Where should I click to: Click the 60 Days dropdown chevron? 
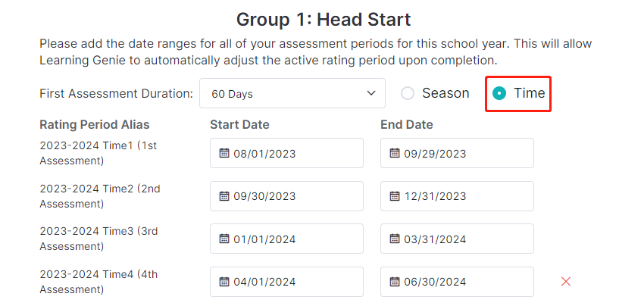pyautogui.click(x=371, y=93)
